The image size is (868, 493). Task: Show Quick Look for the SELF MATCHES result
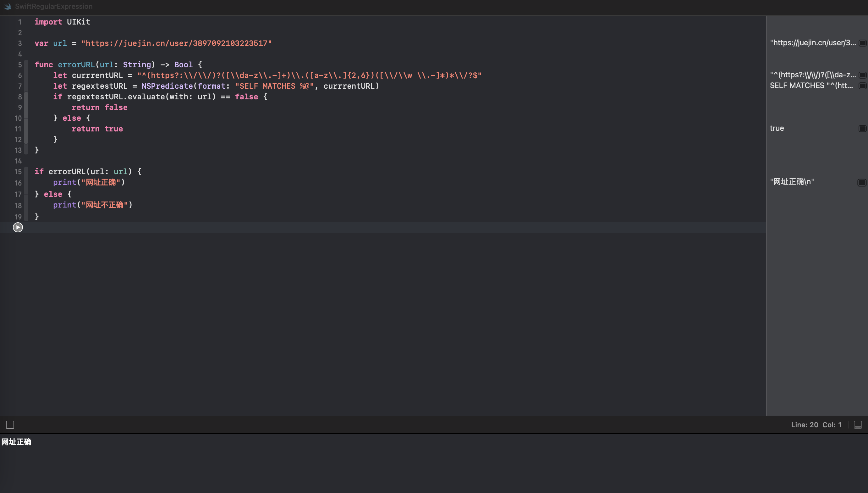point(862,86)
